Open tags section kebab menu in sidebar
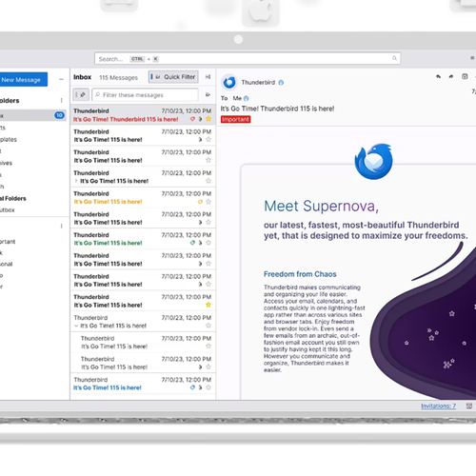Image resolution: width=476 pixels, height=476 pixels. (x=61, y=226)
